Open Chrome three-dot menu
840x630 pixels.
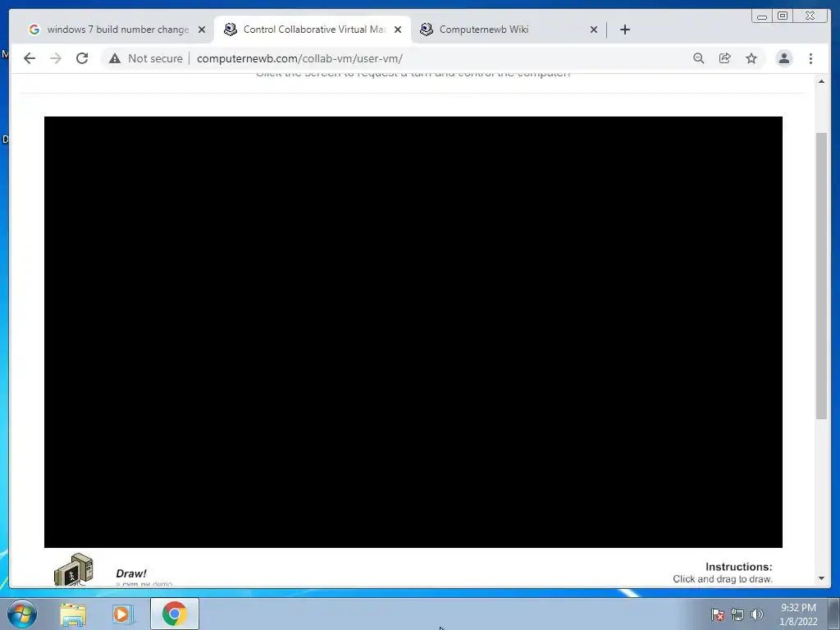pyautogui.click(x=810, y=58)
